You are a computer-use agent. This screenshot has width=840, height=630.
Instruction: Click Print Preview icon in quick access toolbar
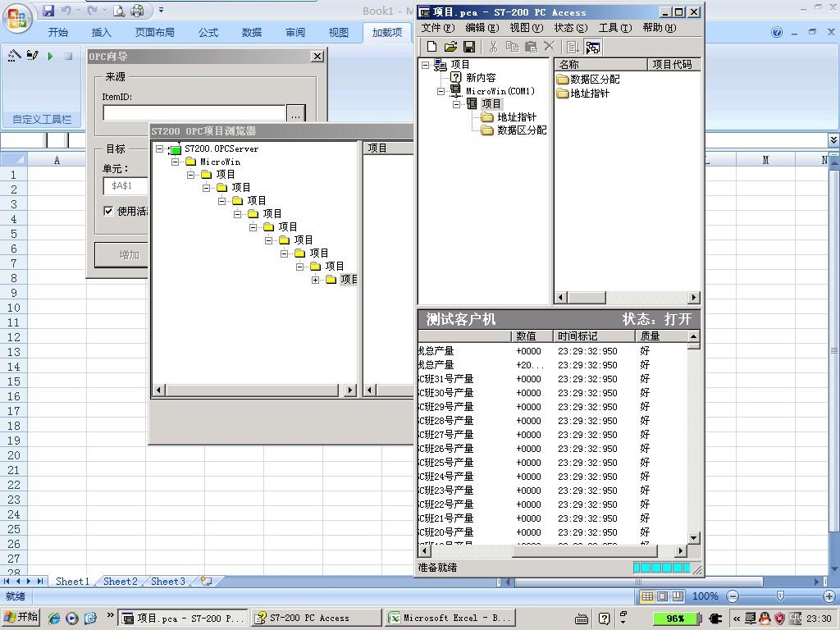point(119,11)
